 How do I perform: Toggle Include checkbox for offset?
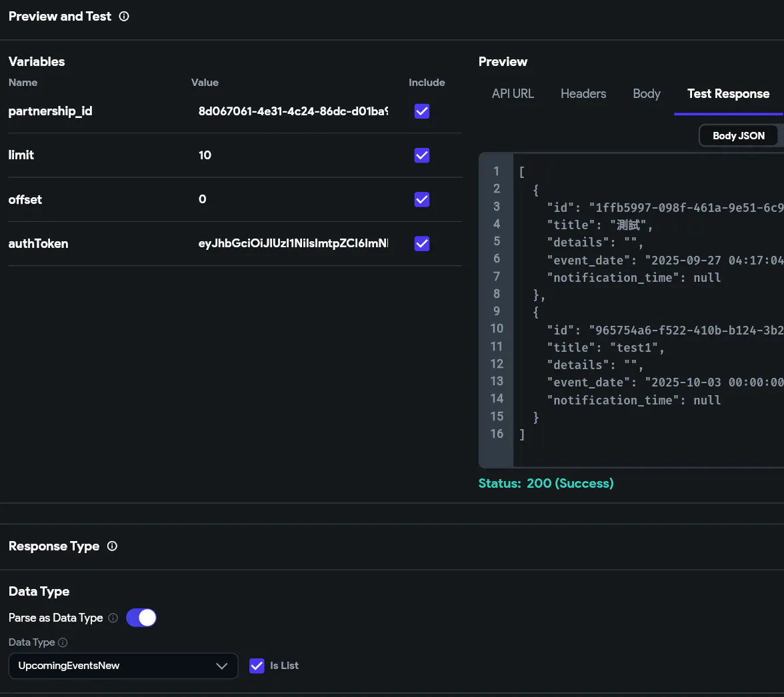pyautogui.click(x=421, y=199)
